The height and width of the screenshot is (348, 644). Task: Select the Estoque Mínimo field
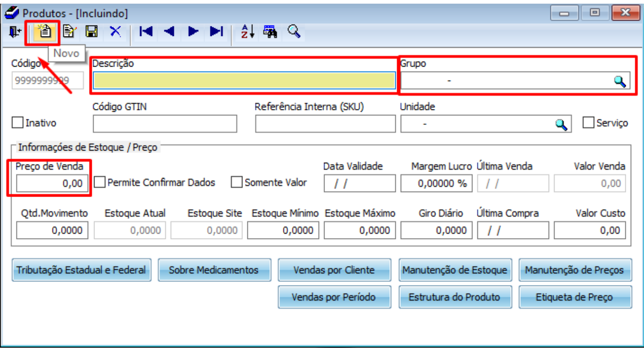(x=283, y=230)
